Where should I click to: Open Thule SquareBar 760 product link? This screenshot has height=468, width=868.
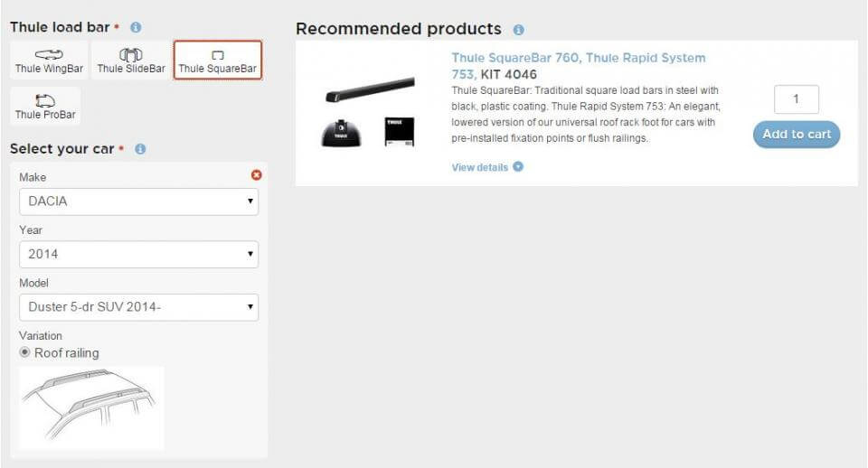(x=578, y=58)
